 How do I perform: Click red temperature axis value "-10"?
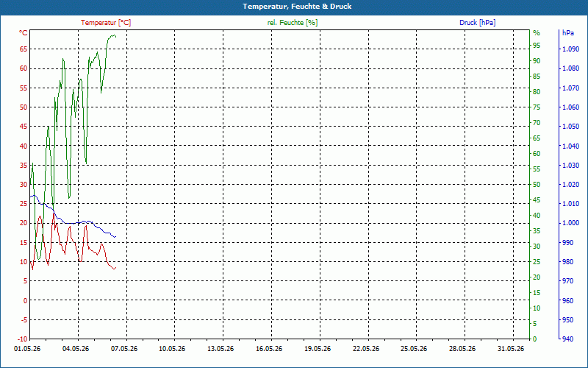click(22, 339)
